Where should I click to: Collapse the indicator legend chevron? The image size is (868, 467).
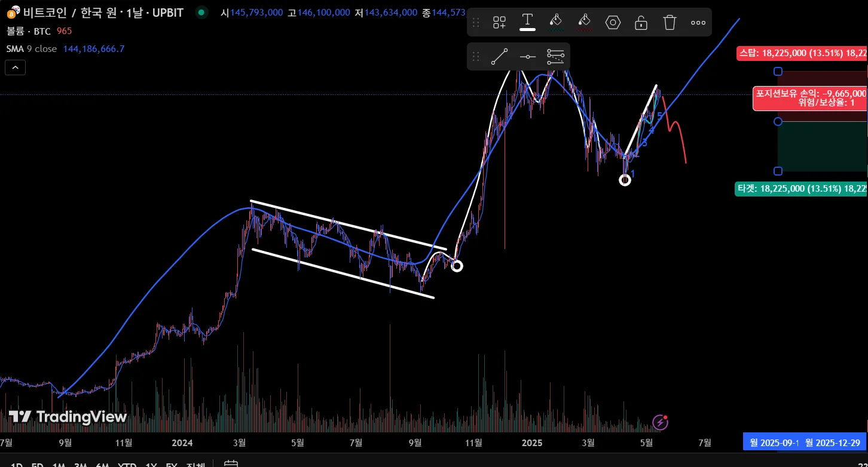click(15, 67)
